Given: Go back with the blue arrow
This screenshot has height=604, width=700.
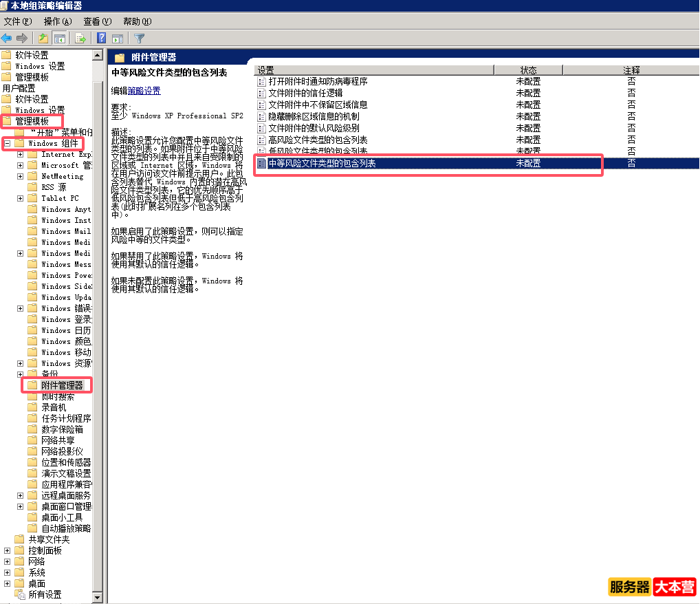Looking at the screenshot, I should tap(7, 39).
